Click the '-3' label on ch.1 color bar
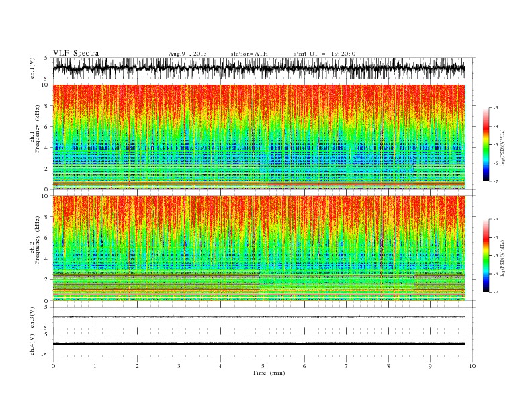532x411 pixels. [496, 108]
